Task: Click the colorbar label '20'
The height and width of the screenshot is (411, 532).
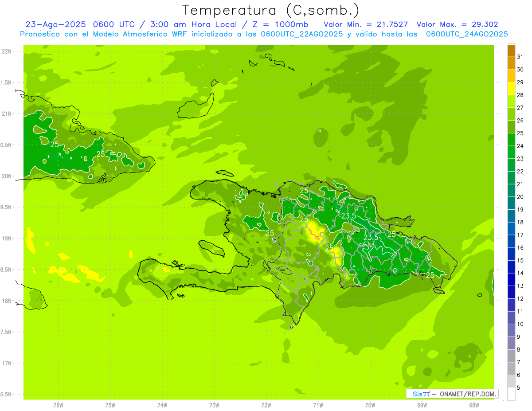Action: pyautogui.click(x=520, y=197)
